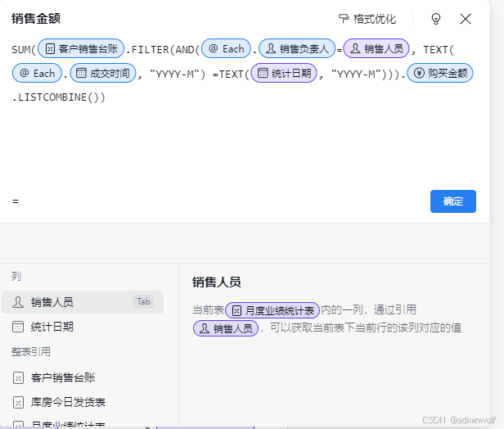Choose 销售人员 in the column list
This screenshot has width=504, height=429.
[83, 302]
